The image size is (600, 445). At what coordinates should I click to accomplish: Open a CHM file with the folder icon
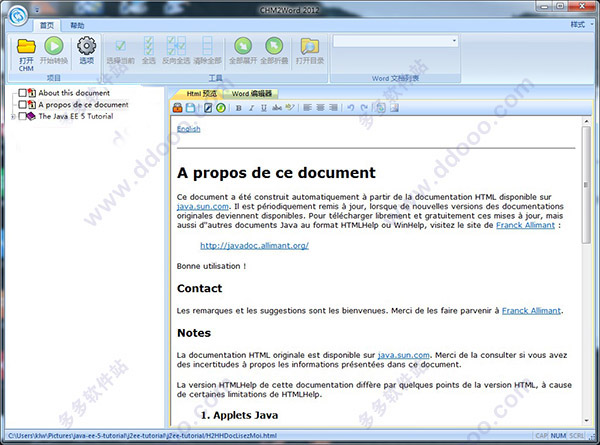[26, 54]
